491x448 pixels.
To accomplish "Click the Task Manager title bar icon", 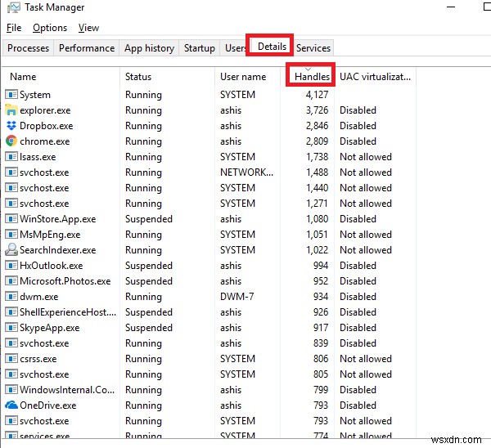I will click(x=13, y=7).
